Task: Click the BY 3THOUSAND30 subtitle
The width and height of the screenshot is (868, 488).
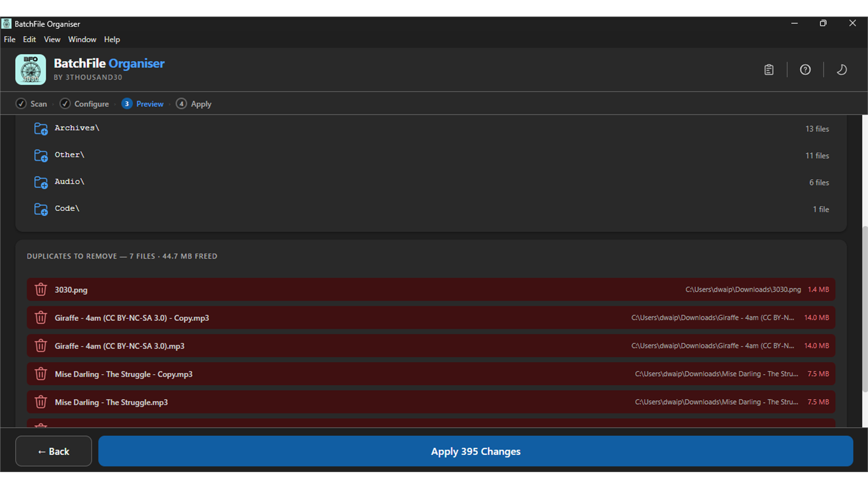Action: tap(88, 78)
